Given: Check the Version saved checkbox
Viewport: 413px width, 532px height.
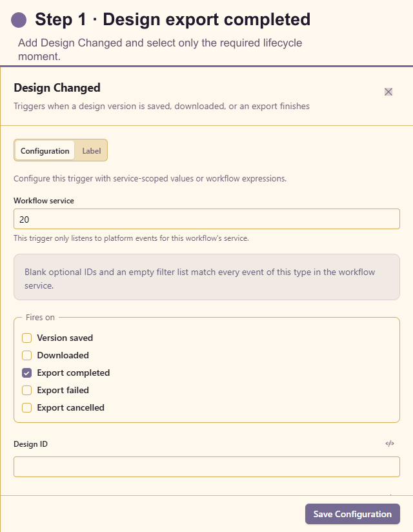Looking at the screenshot, I should pyautogui.click(x=27, y=338).
